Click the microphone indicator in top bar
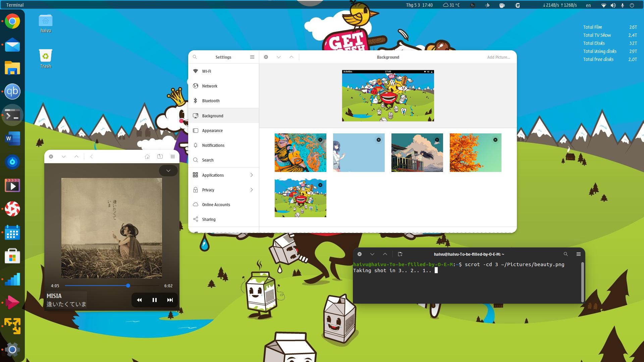 pyautogui.click(x=623, y=5)
